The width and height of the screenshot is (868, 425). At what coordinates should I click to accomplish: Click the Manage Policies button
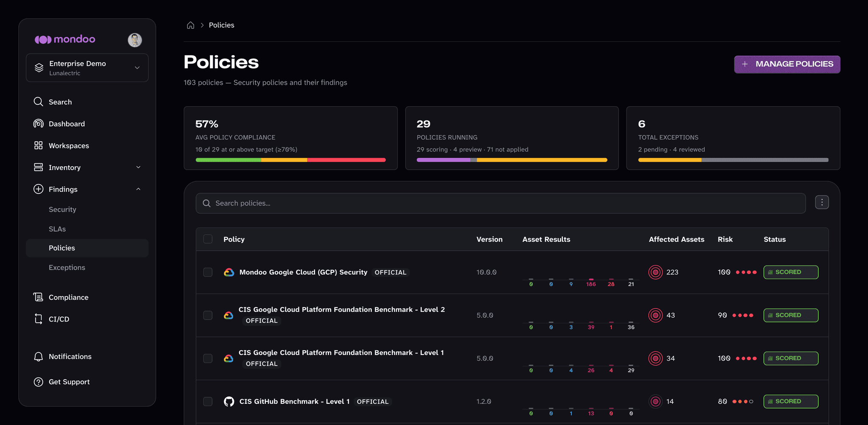(x=787, y=64)
